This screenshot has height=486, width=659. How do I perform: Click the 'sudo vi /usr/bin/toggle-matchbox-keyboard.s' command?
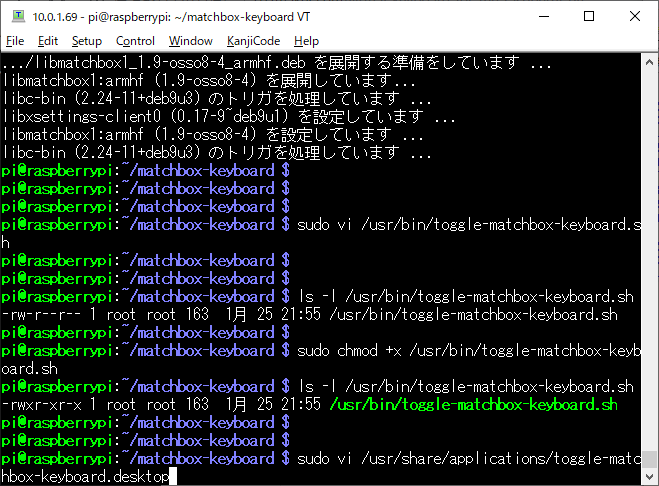[469, 225]
